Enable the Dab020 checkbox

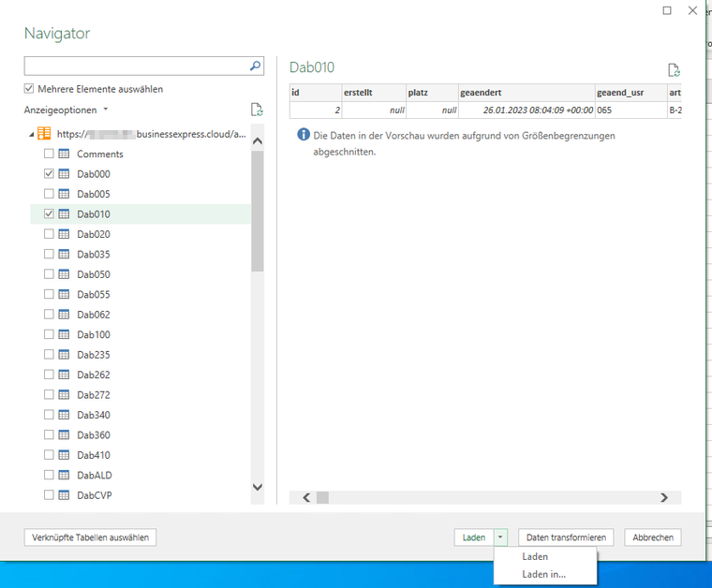pyautogui.click(x=49, y=234)
